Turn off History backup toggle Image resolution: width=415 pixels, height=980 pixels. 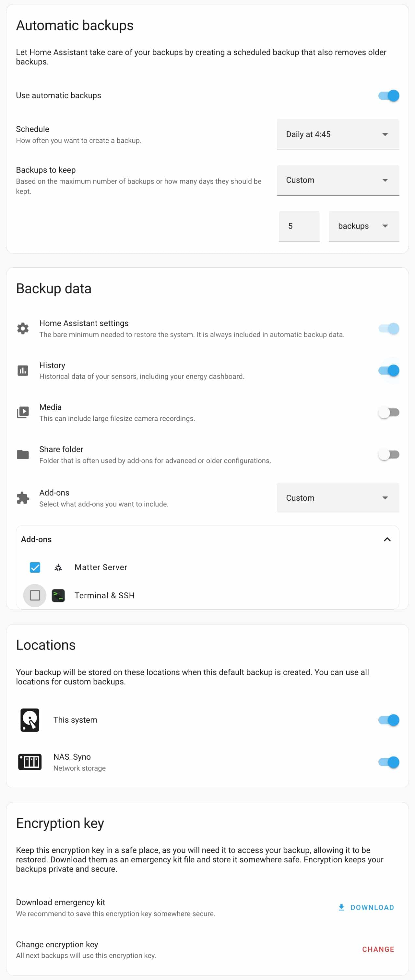tap(389, 370)
